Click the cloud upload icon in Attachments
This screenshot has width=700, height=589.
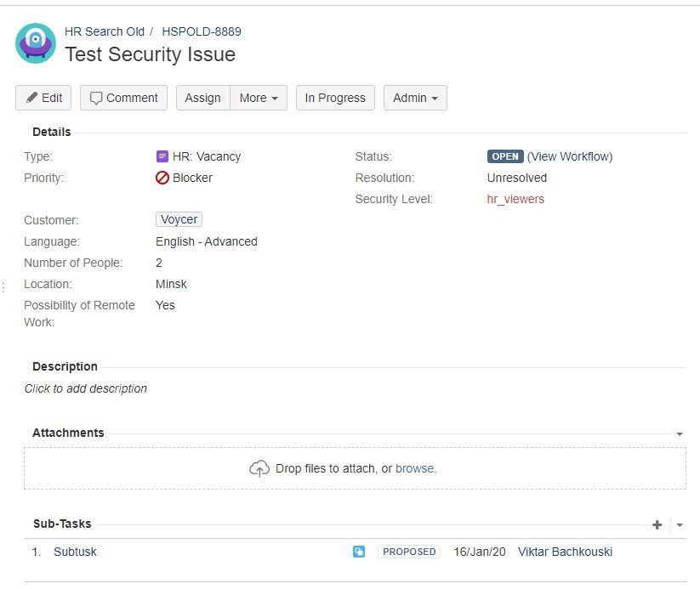pos(258,467)
